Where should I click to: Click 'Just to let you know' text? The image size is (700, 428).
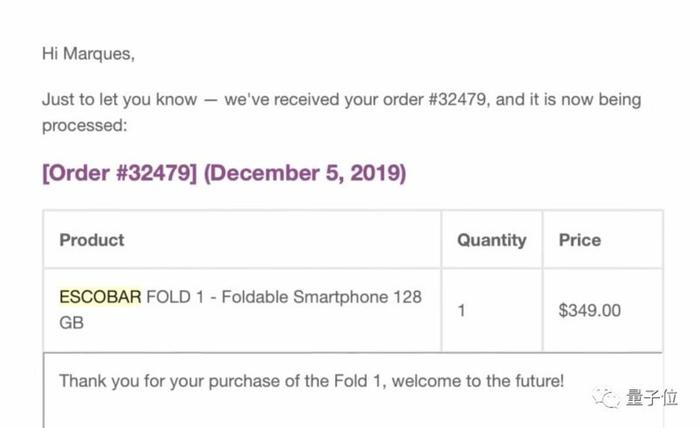(x=119, y=99)
